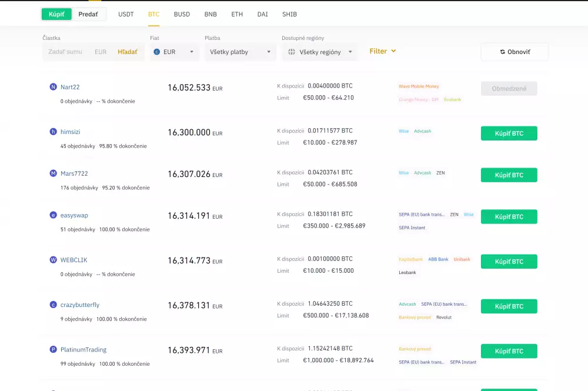Open the Fiat EUR dropdown
Image resolution: width=588 pixels, height=391 pixels.
point(174,52)
